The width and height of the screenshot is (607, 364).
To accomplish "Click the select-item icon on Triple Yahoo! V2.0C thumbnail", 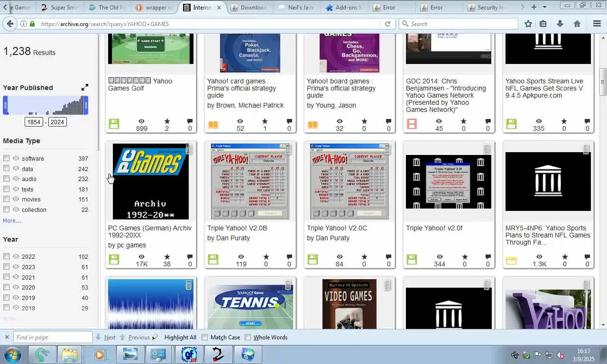I will (x=387, y=149).
